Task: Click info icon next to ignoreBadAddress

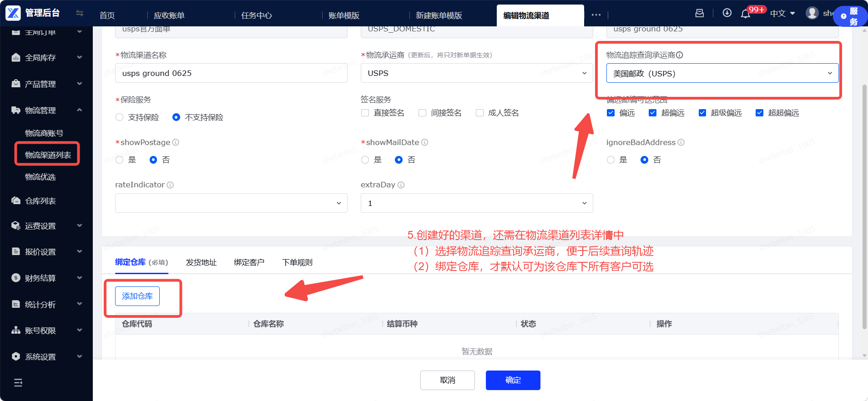Action: 681,142
